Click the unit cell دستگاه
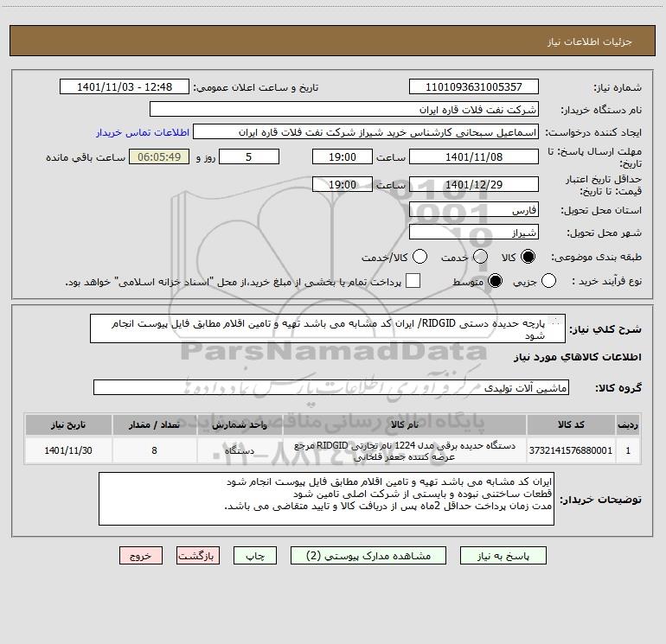The width and height of the screenshot is (666, 644). 240,450
